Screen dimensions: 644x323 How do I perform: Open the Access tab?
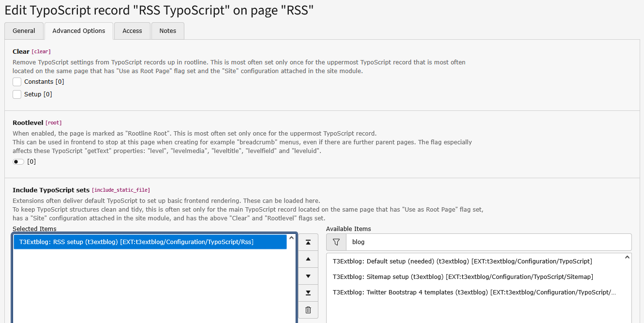coord(132,31)
